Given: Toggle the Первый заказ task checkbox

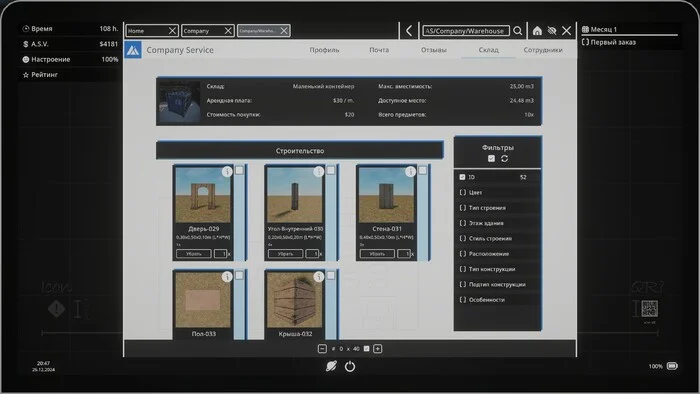Looking at the screenshot, I should [x=585, y=42].
